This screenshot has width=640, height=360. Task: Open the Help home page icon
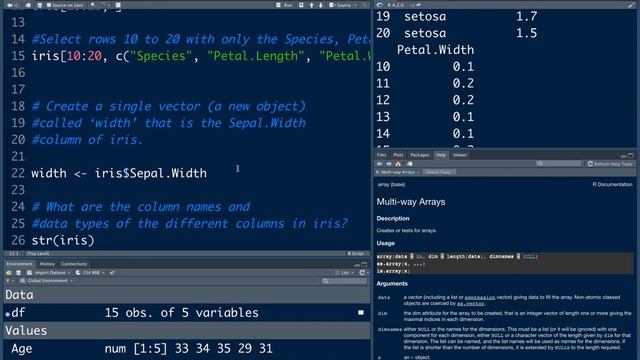point(398,164)
